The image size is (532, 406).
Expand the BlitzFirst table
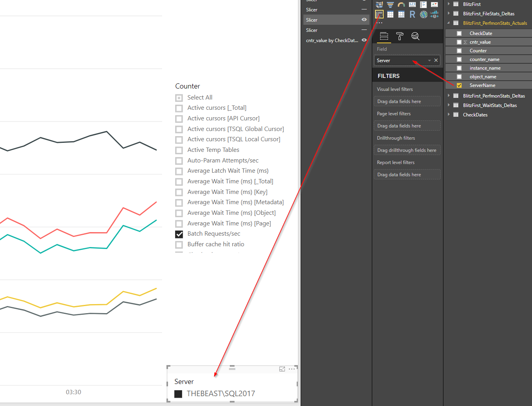449,4
